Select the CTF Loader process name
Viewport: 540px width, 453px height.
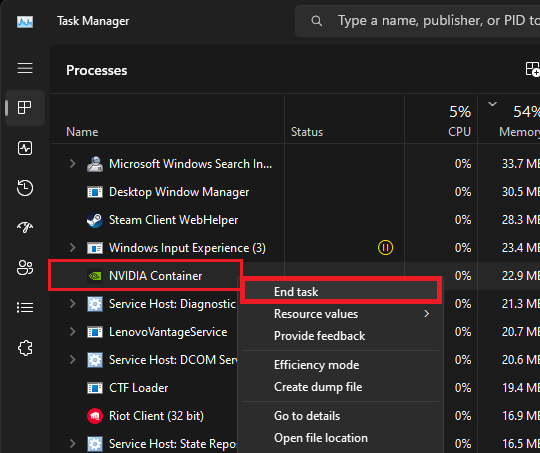pos(138,388)
